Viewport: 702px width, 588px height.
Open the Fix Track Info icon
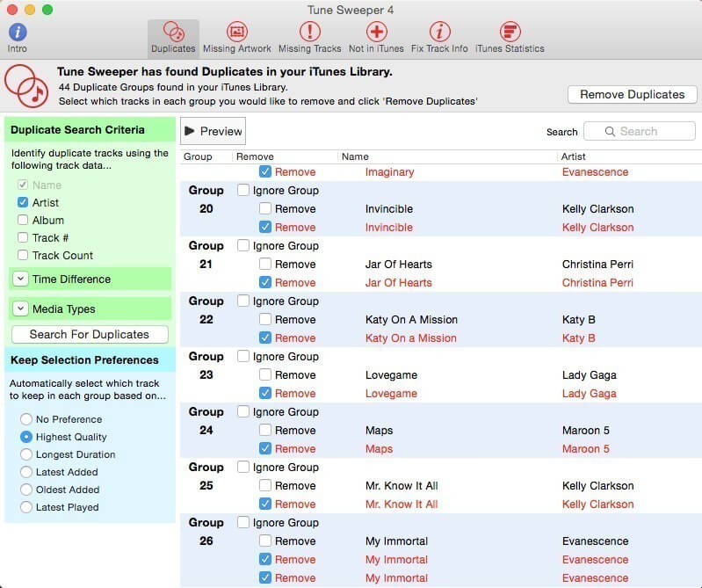click(x=439, y=33)
